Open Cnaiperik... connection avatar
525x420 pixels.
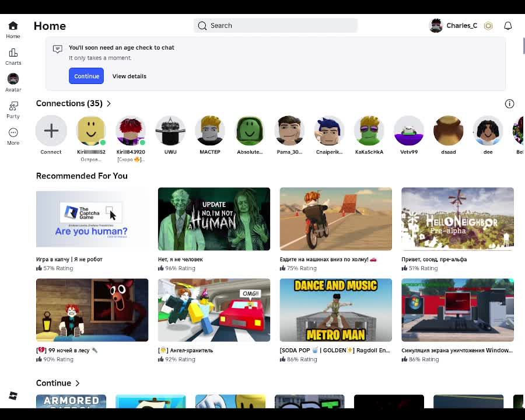point(329,131)
